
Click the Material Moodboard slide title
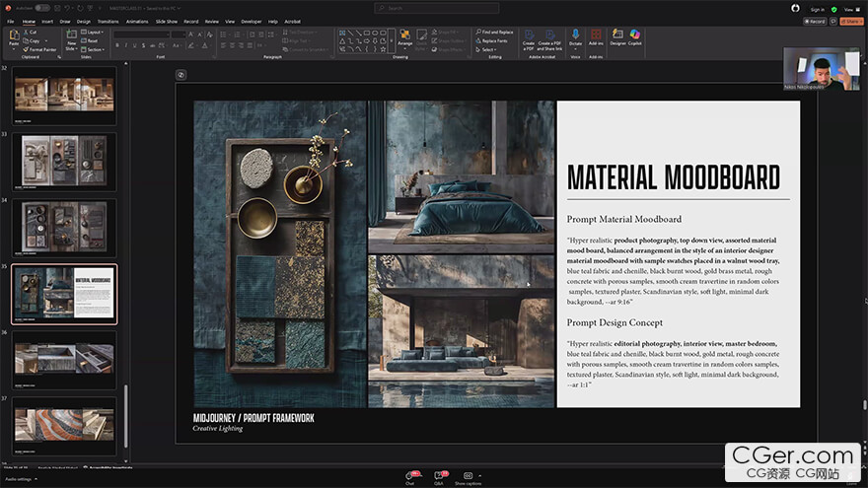[674, 177]
